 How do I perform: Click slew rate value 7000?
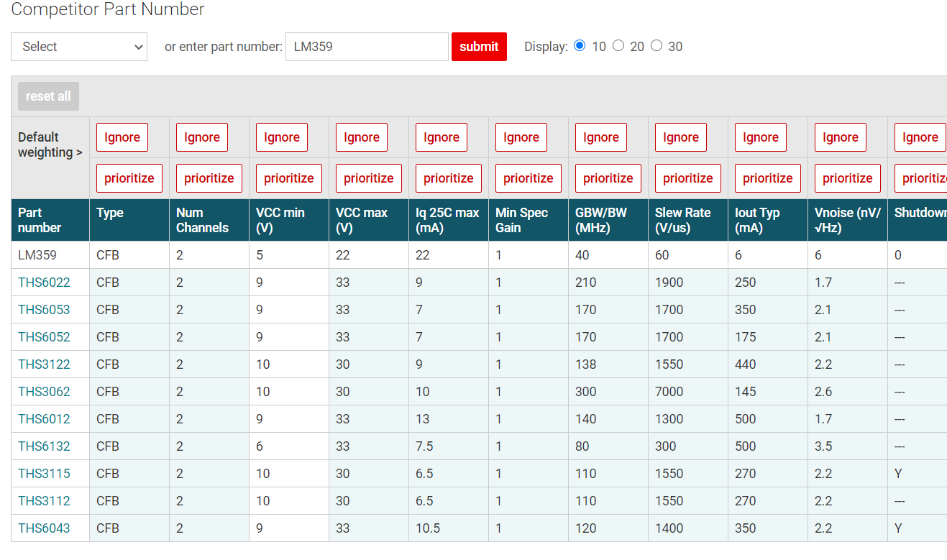click(x=669, y=392)
